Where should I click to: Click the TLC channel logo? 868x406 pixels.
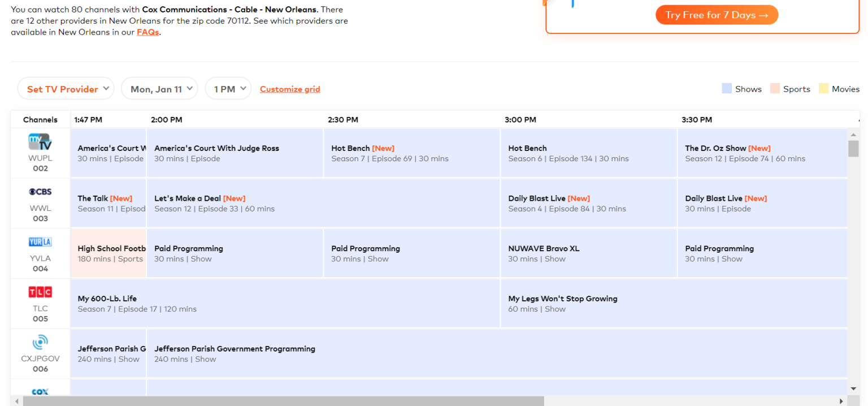click(x=40, y=292)
